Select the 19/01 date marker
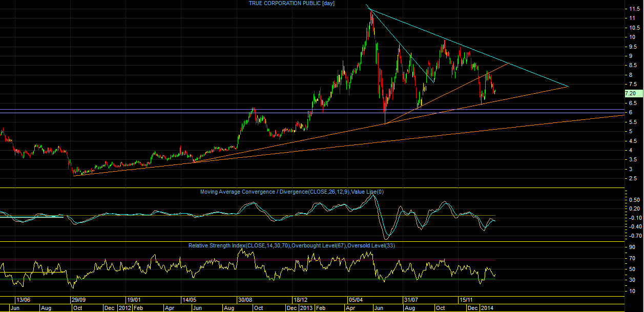Viewport: 644px width, 312px height. pyautogui.click(x=134, y=300)
